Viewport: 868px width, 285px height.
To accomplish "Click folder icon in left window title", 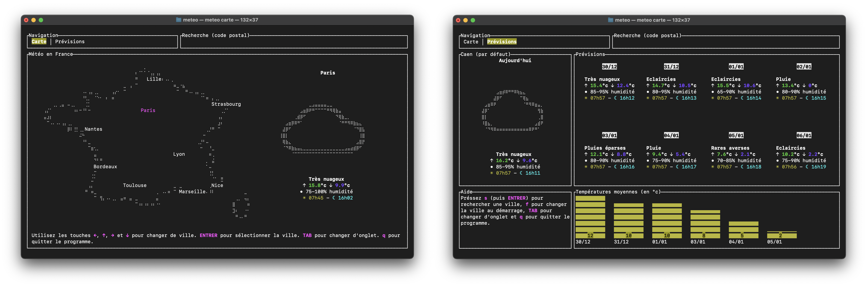I will pos(178,20).
